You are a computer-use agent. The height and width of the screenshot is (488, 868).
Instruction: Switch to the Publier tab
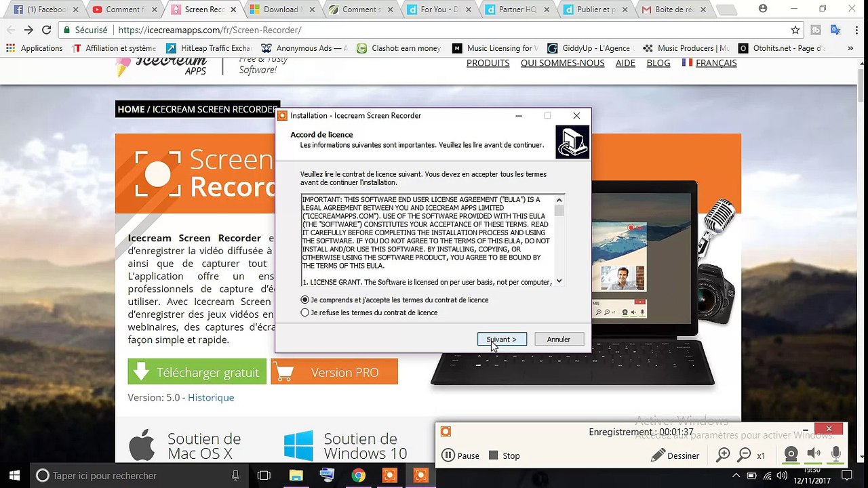pos(595,9)
